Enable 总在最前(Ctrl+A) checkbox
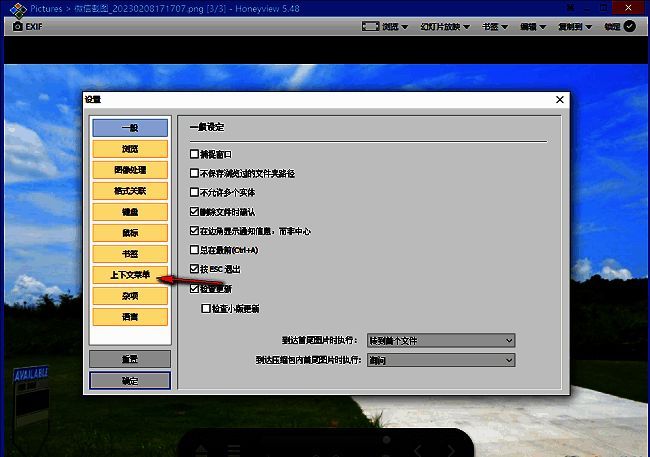This screenshot has height=457, width=650. (x=194, y=250)
